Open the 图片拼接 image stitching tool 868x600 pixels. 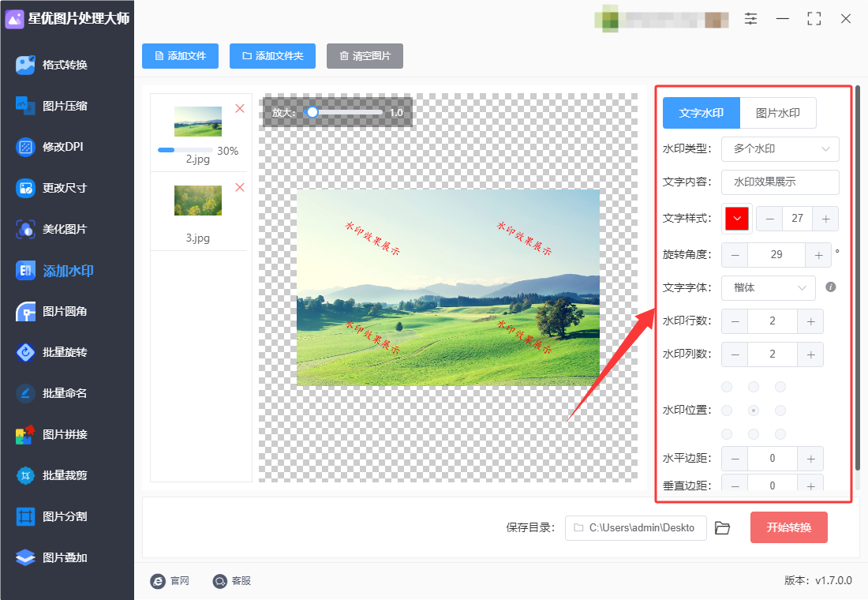point(53,434)
